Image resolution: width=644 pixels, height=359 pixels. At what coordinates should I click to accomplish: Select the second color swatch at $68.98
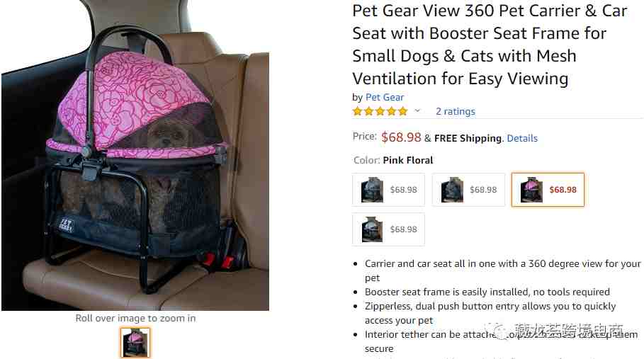point(468,190)
